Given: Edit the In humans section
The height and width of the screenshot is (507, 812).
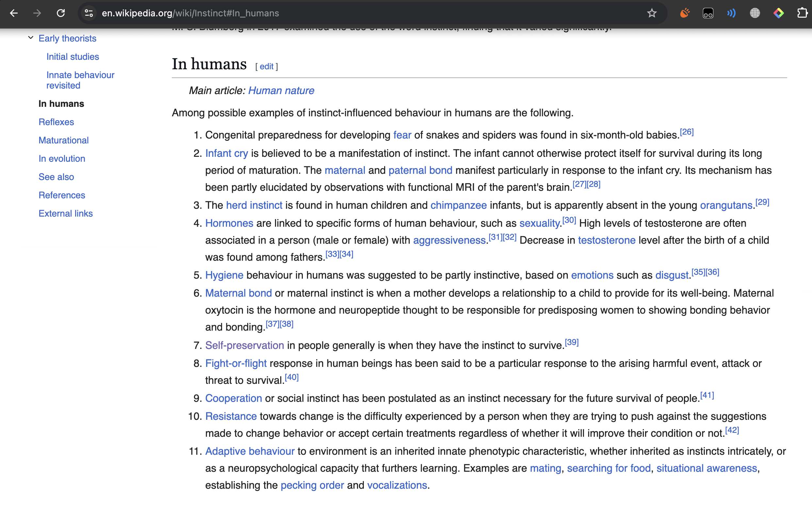Looking at the screenshot, I should pos(267,66).
